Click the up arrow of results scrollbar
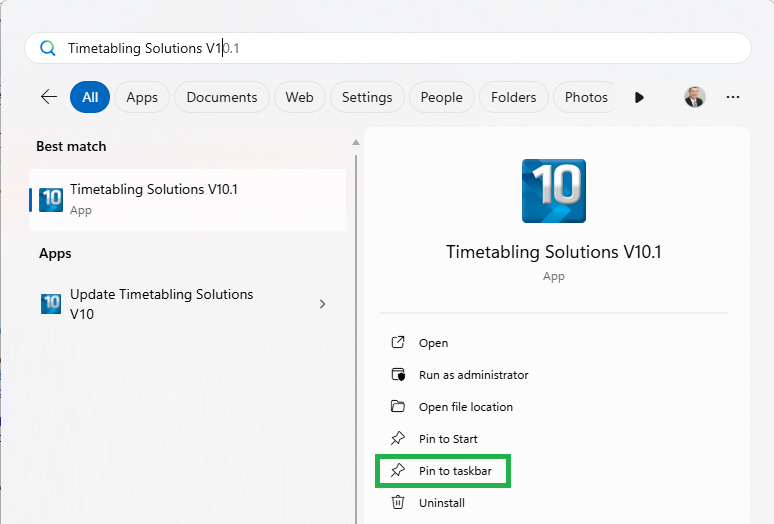Image resolution: width=774 pixels, height=524 pixels. [355, 143]
